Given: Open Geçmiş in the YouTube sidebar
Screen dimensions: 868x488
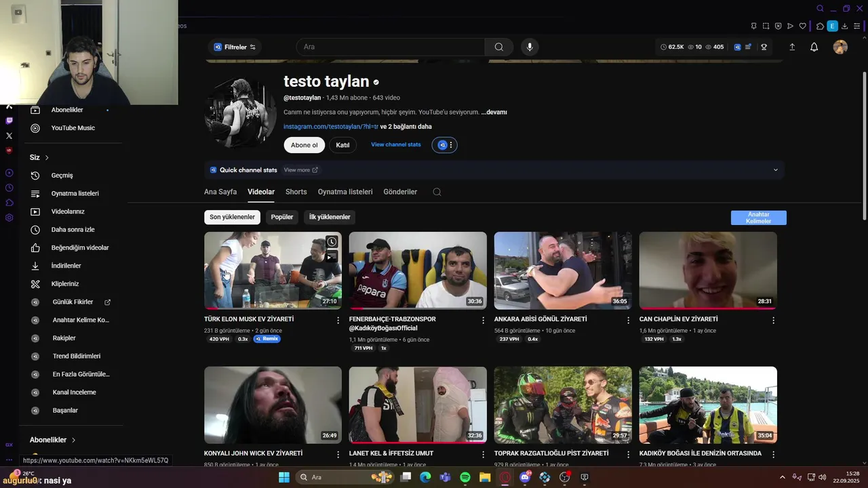Looking at the screenshot, I should (62, 176).
